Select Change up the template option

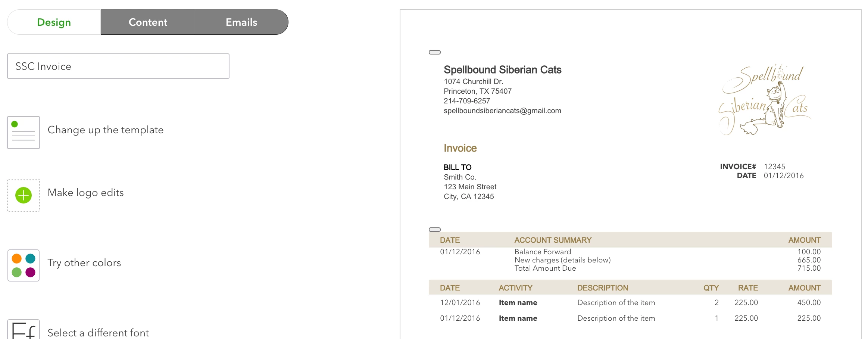click(106, 130)
